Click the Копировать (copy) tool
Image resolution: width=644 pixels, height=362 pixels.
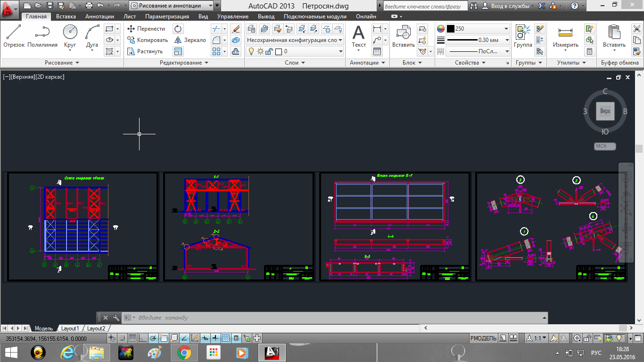[x=147, y=40]
